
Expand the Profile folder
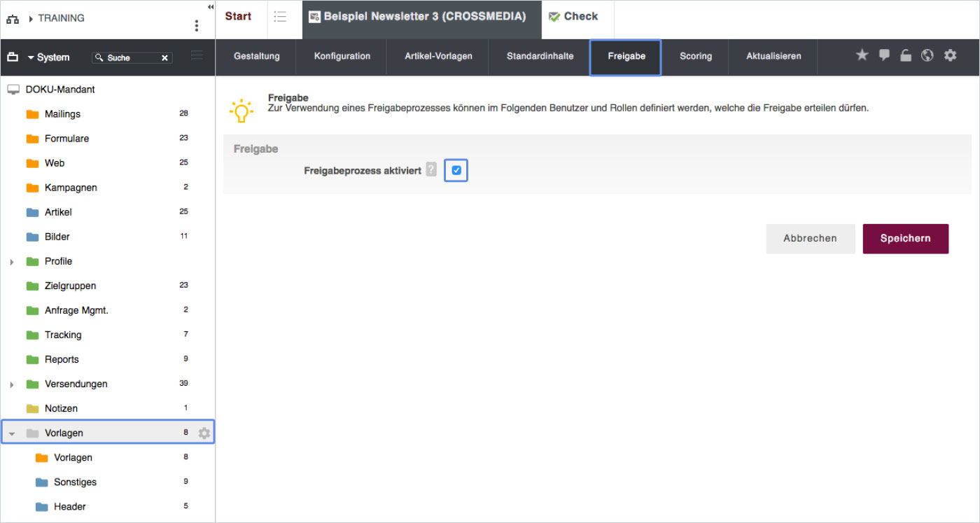pyautogui.click(x=12, y=262)
